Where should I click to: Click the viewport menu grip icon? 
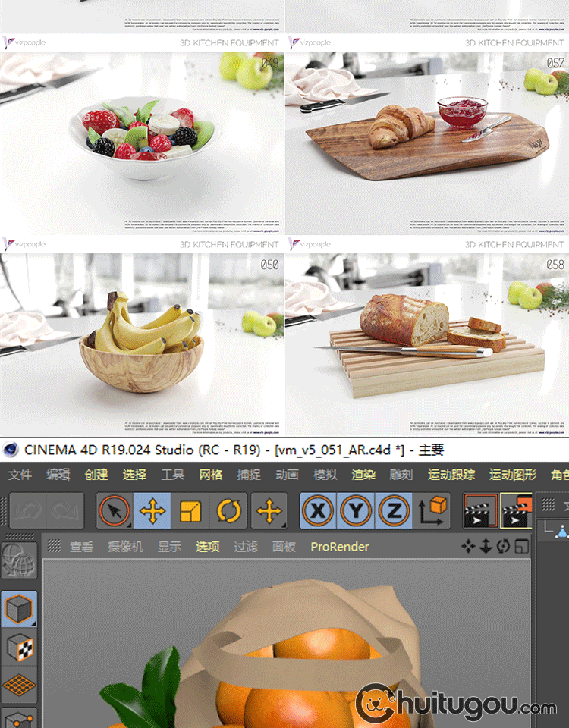pos(54,546)
